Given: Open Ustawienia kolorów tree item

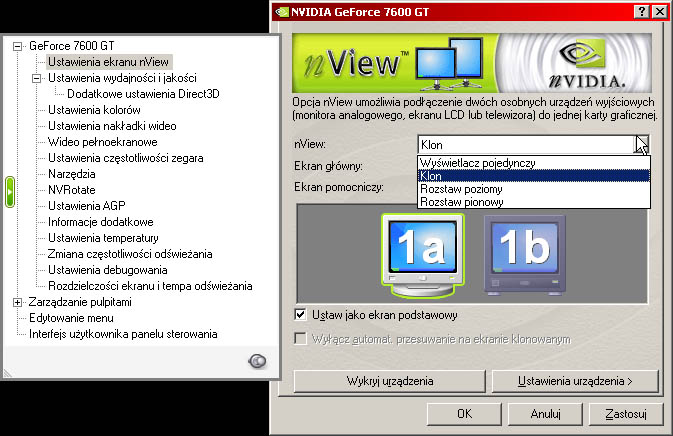Looking at the screenshot, I should [x=94, y=110].
